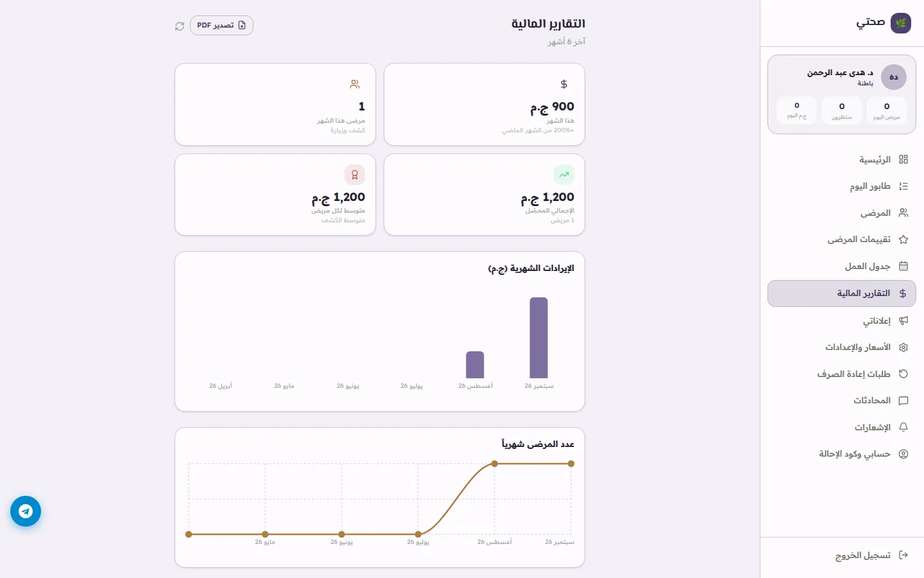Go to طابور اليوم queue page

842,186
